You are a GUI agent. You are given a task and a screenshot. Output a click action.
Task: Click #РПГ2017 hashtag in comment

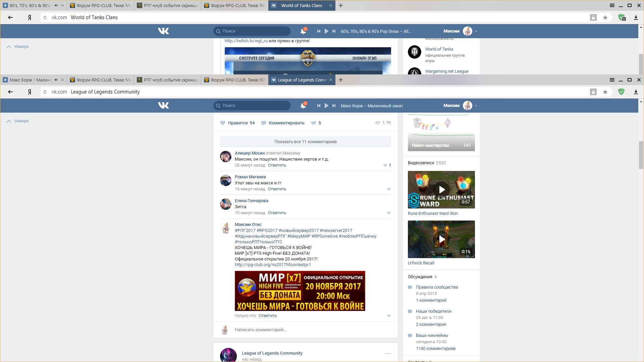click(x=245, y=231)
